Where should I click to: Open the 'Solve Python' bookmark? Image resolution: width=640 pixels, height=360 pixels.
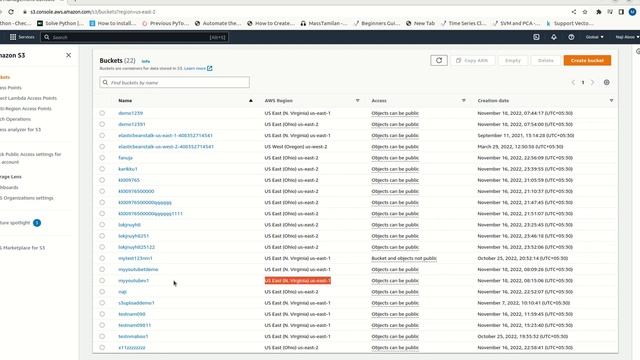60,23
